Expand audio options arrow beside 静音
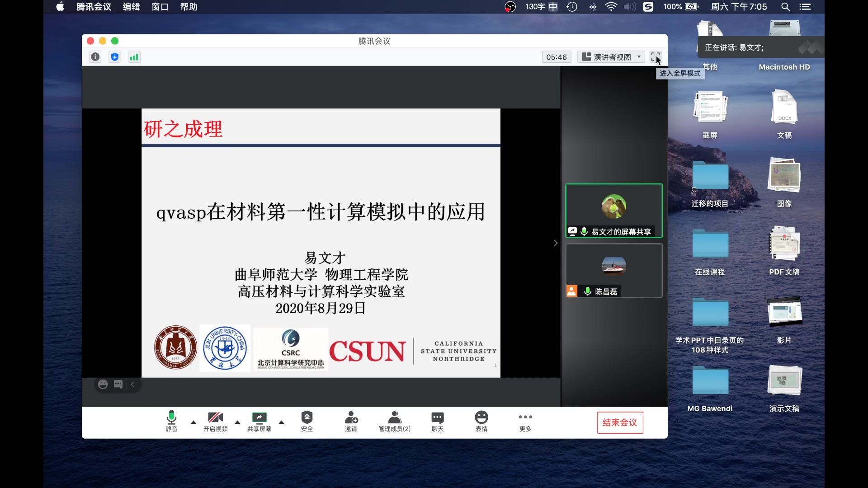The image size is (868, 488). [193, 422]
